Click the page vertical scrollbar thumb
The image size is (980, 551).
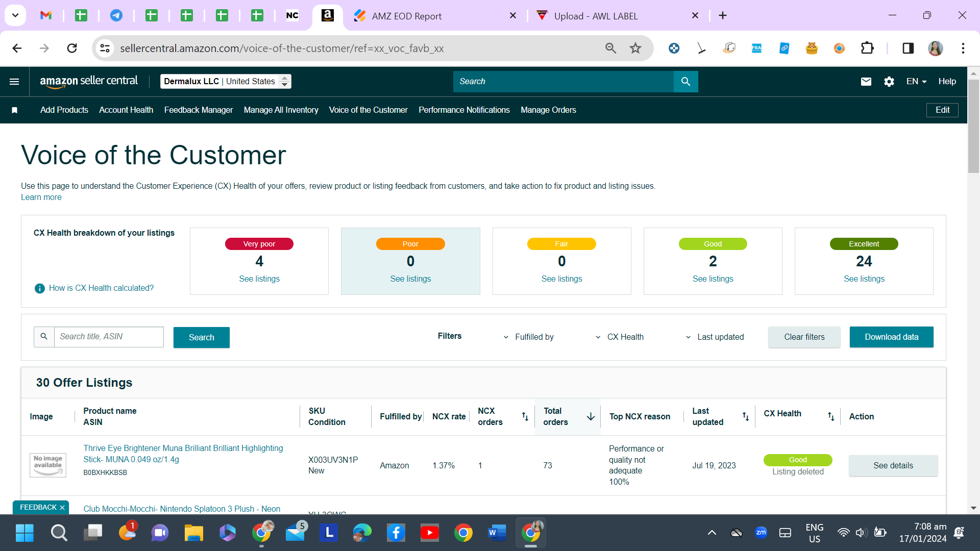pyautogui.click(x=973, y=127)
